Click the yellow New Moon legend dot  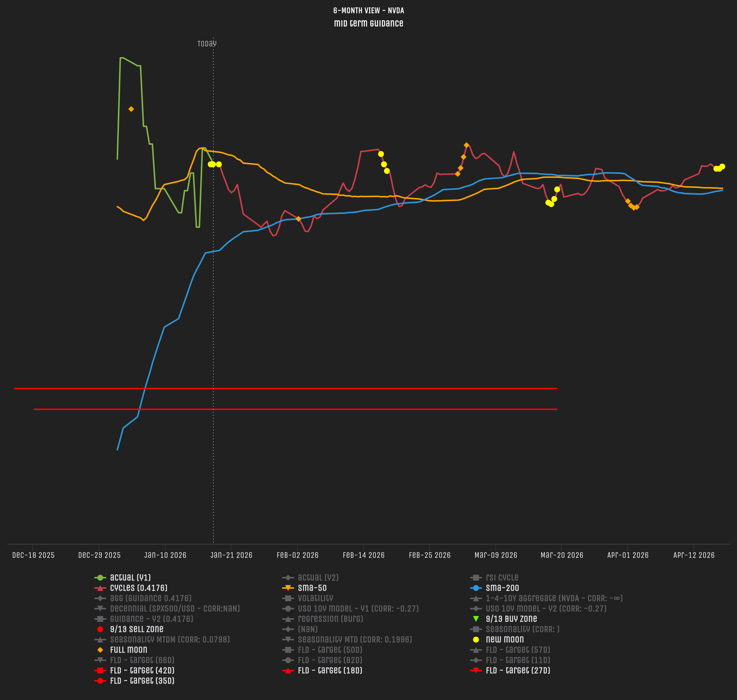pyautogui.click(x=476, y=640)
